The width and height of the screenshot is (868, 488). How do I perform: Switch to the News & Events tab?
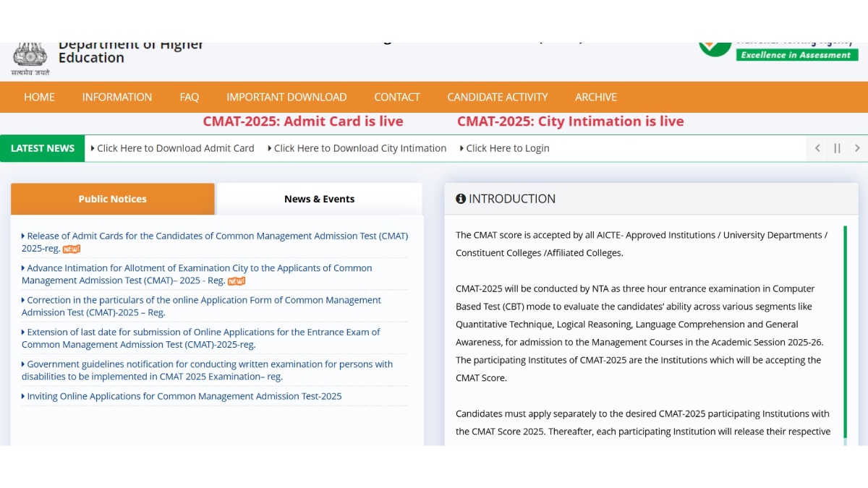coord(319,199)
